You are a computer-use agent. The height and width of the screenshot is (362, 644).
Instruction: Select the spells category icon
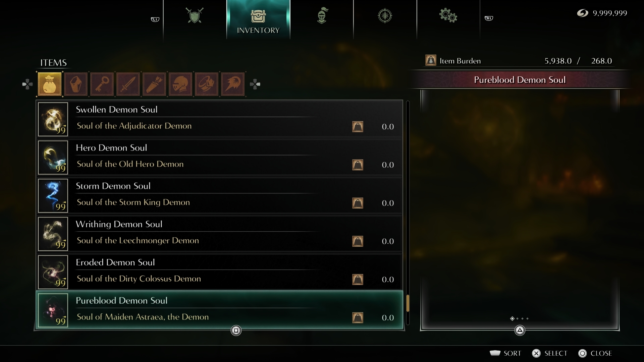click(x=233, y=84)
